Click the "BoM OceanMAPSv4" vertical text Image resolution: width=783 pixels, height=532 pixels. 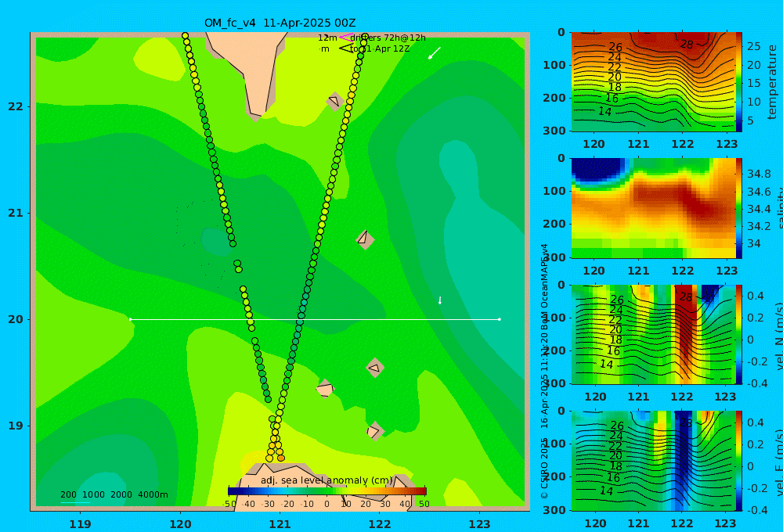pos(544,287)
